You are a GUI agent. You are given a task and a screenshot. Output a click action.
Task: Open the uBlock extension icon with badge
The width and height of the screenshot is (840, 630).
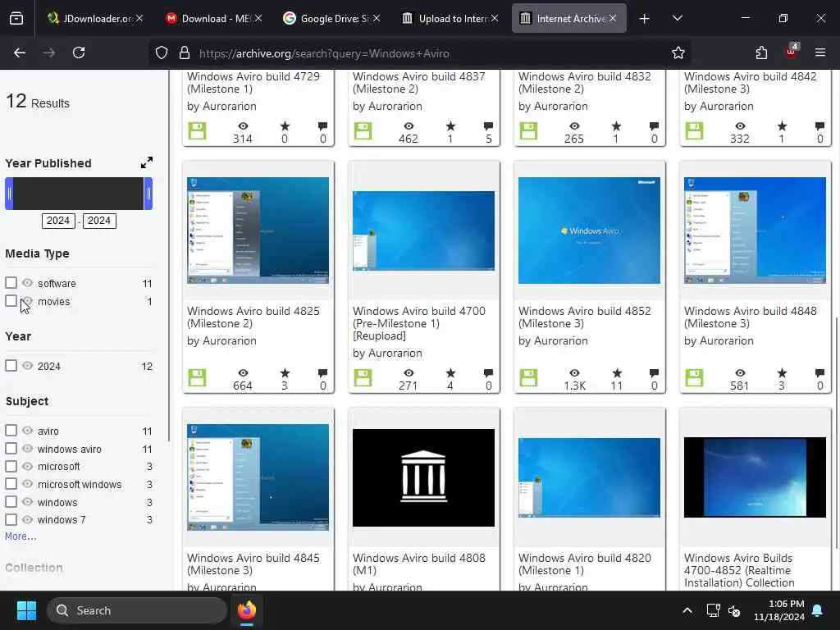(792, 52)
